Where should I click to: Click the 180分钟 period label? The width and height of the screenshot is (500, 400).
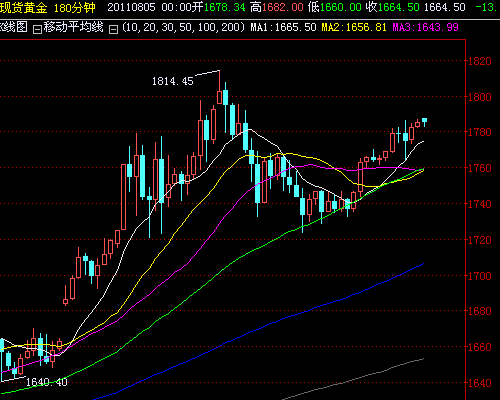coord(75,7)
